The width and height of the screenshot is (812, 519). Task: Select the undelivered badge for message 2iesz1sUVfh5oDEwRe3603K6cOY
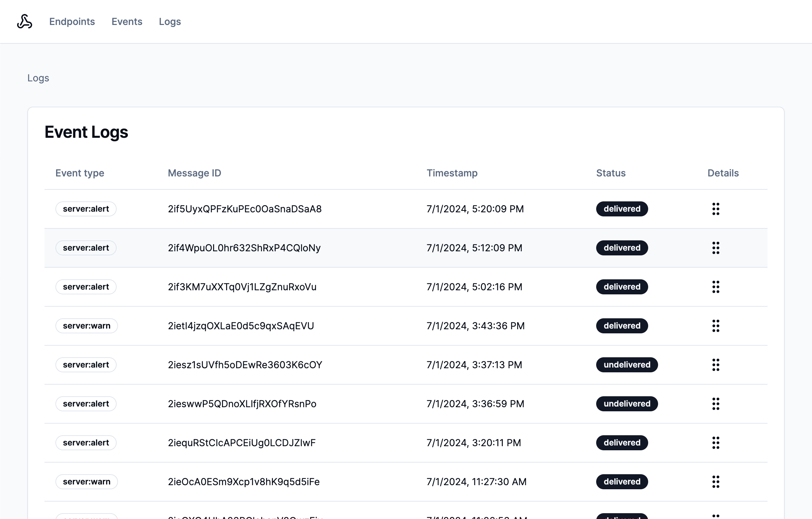[x=627, y=365]
